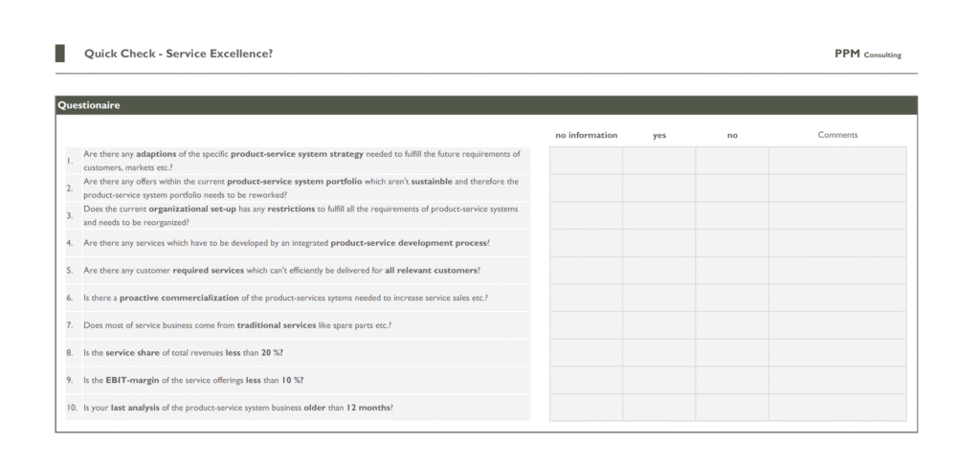
Task: Click the Questionaire section header bar
Action: click(x=485, y=105)
